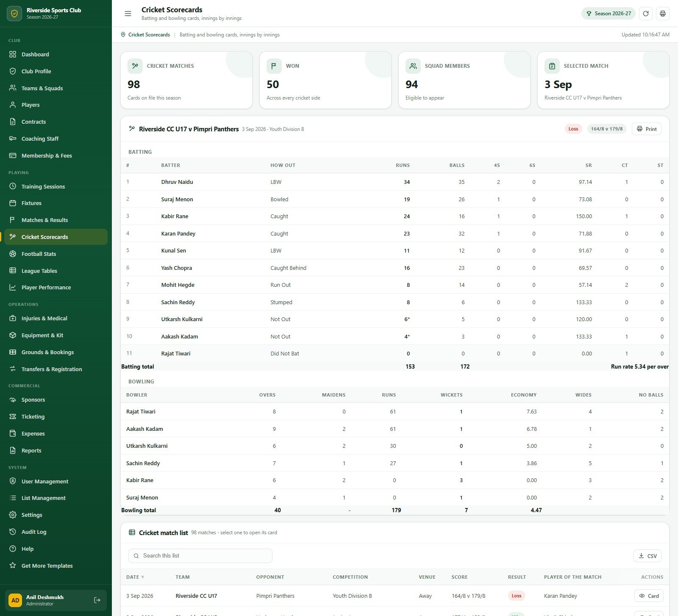This screenshot has width=678, height=616.
Task: Go to Teams & Squads
Action: point(56,88)
